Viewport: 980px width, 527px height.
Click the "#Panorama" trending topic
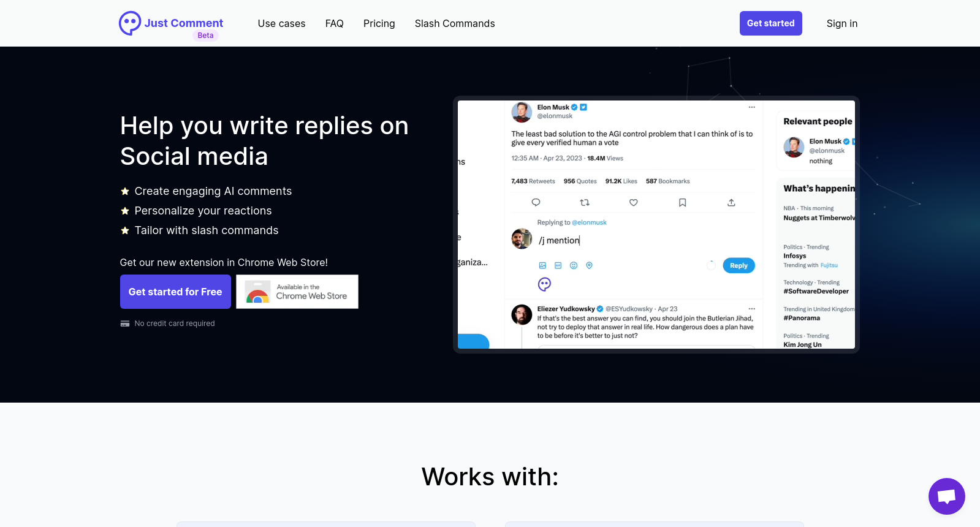(802, 318)
